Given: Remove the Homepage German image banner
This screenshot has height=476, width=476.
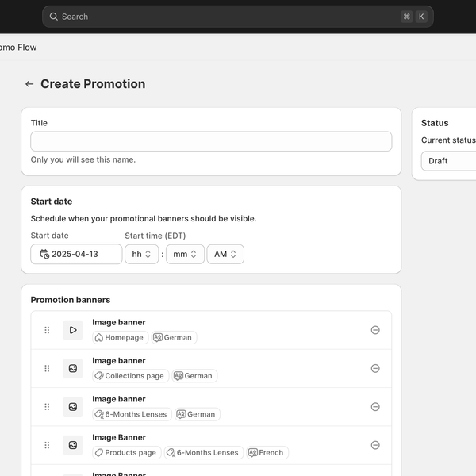Looking at the screenshot, I should [375, 330].
